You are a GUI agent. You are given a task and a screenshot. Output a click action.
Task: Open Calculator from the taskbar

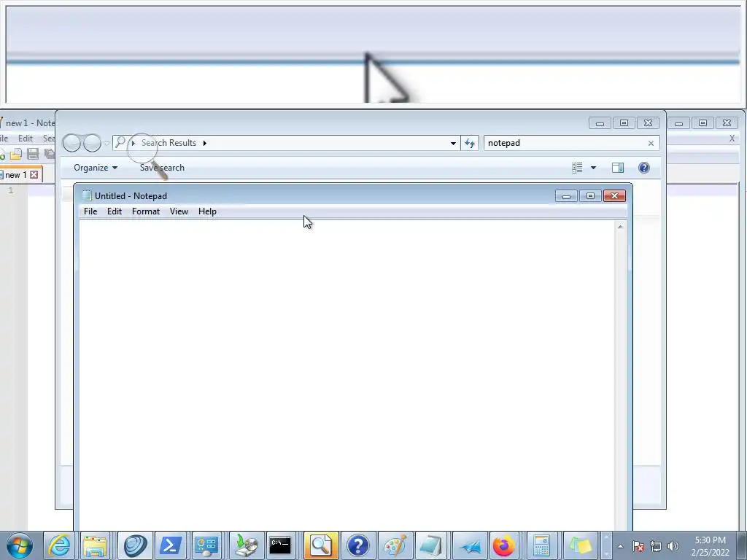click(542, 545)
